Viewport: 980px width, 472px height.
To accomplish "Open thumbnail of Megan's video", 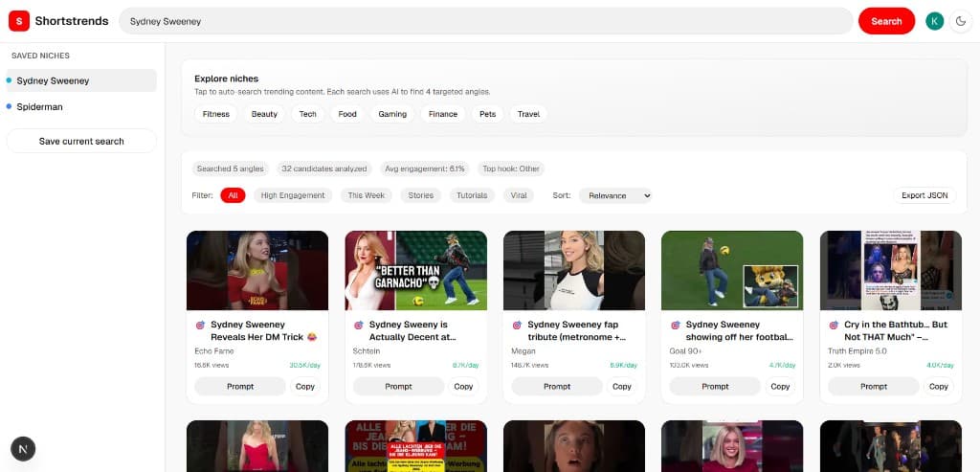I will coord(574,271).
